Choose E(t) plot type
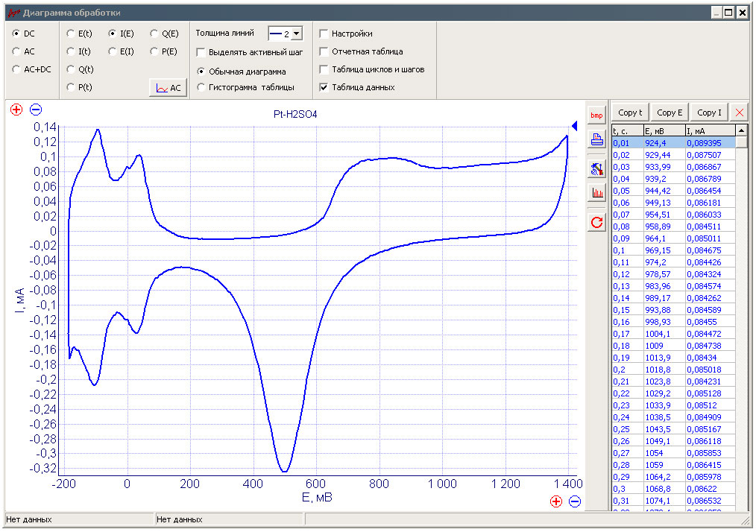This screenshot has height=532, width=756. pyautogui.click(x=71, y=34)
